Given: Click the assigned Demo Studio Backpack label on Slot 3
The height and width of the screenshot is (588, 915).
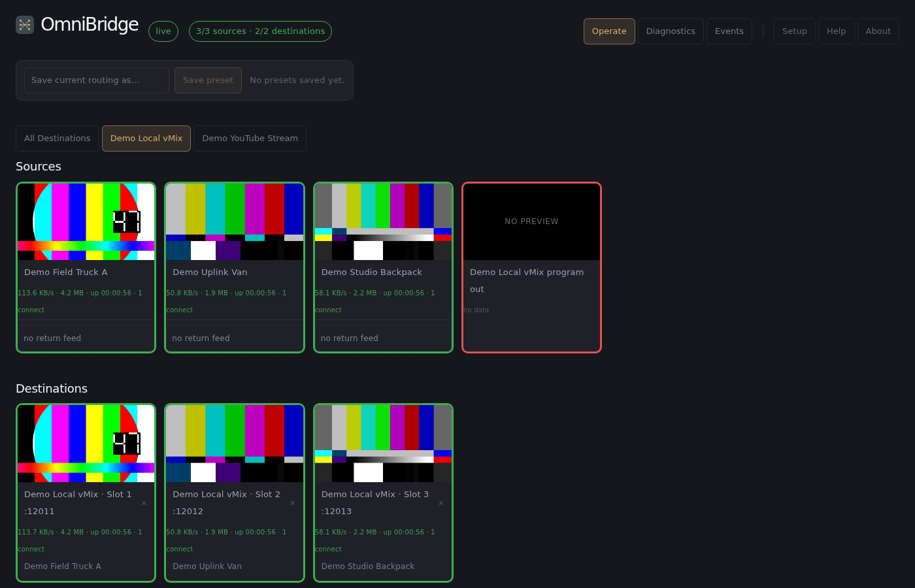Looking at the screenshot, I should pos(368,566).
